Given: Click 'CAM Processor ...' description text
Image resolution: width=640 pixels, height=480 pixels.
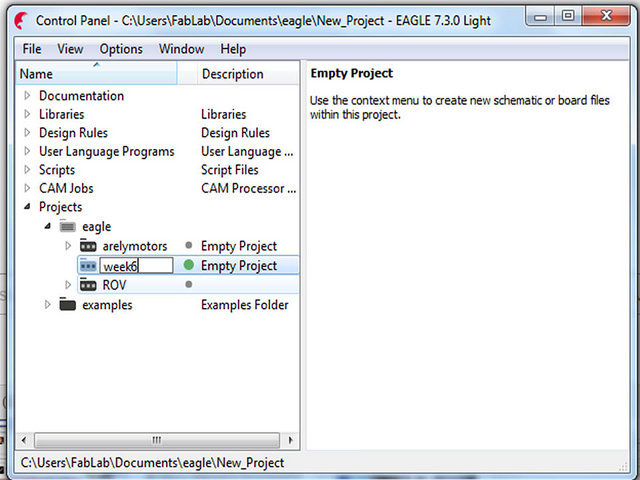Looking at the screenshot, I should click(x=249, y=188).
